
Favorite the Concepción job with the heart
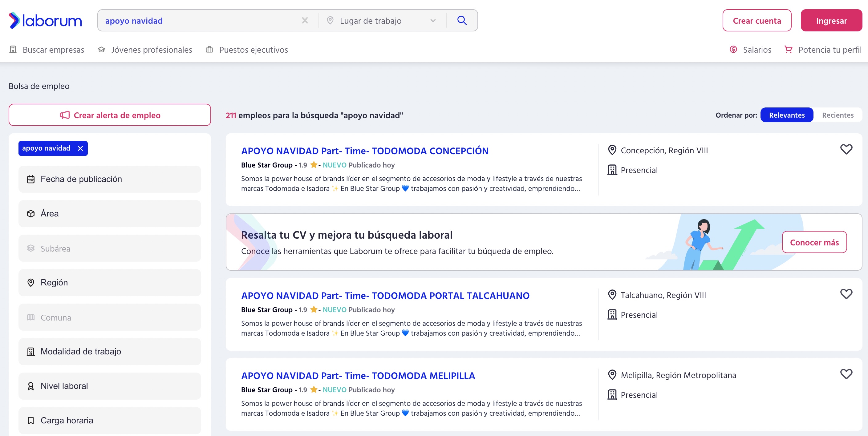846,149
